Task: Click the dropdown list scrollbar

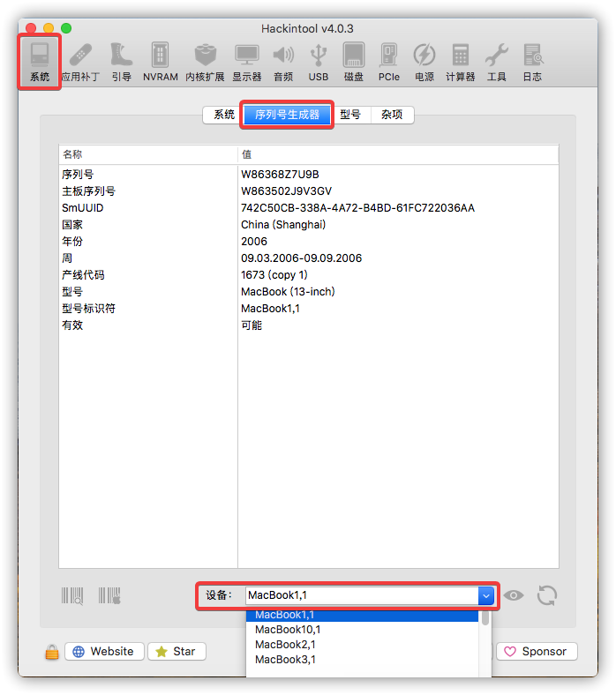Action: pyautogui.click(x=485, y=618)
